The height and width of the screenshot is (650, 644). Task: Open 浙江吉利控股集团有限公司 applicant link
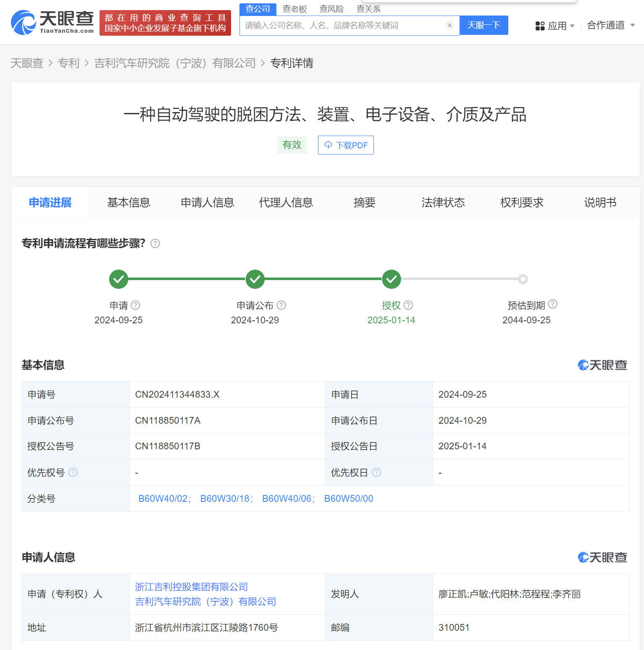(x=192, y=587)
